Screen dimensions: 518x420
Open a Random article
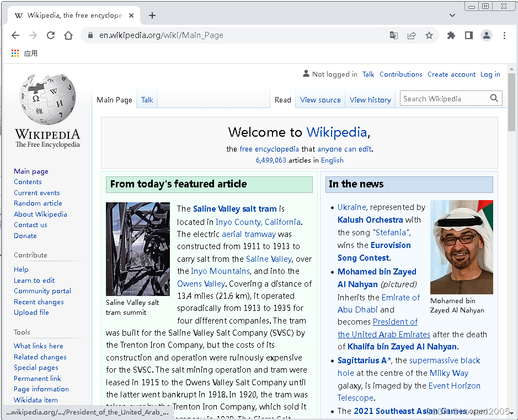(38, 203)
